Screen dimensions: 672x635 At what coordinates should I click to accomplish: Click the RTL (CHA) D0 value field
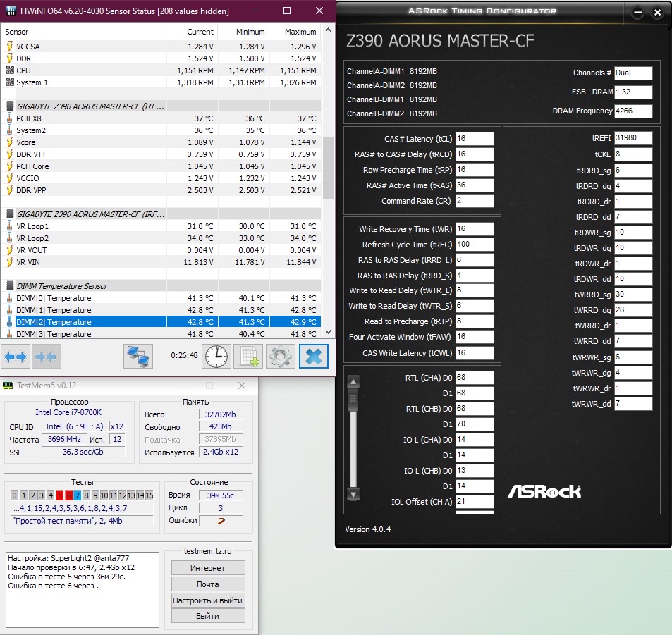475,378
